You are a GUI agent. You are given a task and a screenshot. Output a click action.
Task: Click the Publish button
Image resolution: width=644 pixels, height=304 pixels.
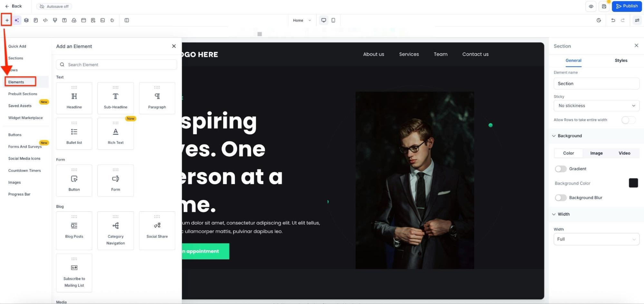(x=627, y=6)
